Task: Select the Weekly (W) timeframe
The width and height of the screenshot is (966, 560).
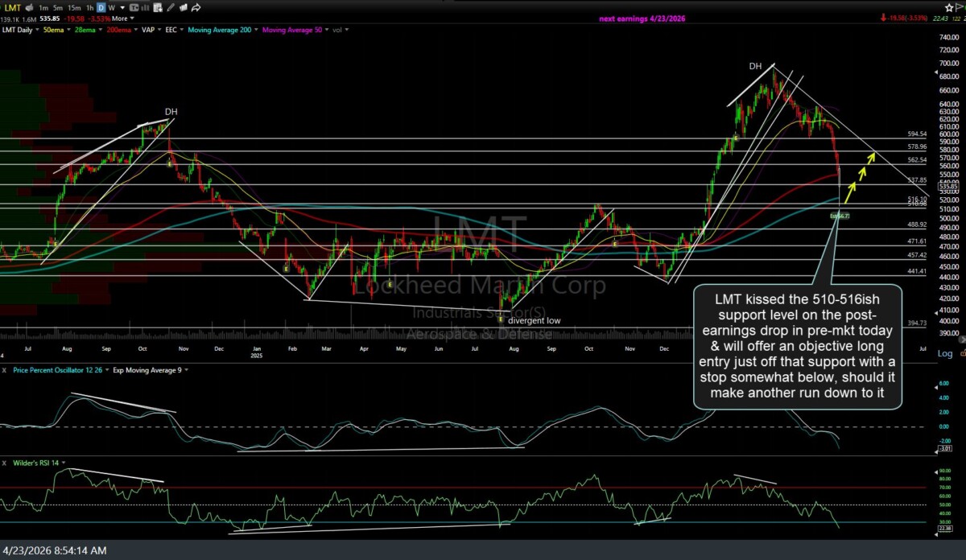Action: pyautogui.click(x=112, y=8)
